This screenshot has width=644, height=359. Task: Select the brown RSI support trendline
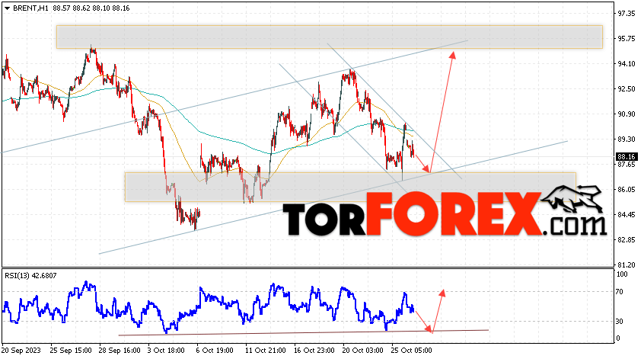304,332
